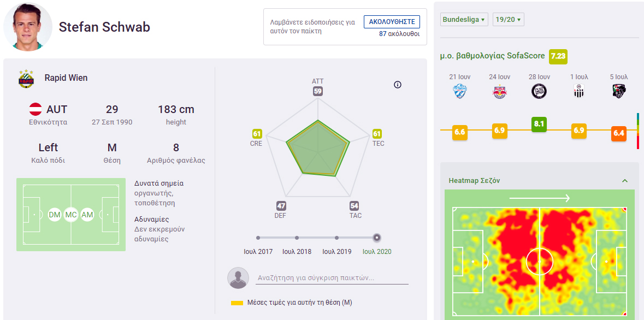Select the 28 Jun Sturm Graz logo
The height and width of the screenshot is (320, 644).
pyautogui.click(x=540, y=92)
